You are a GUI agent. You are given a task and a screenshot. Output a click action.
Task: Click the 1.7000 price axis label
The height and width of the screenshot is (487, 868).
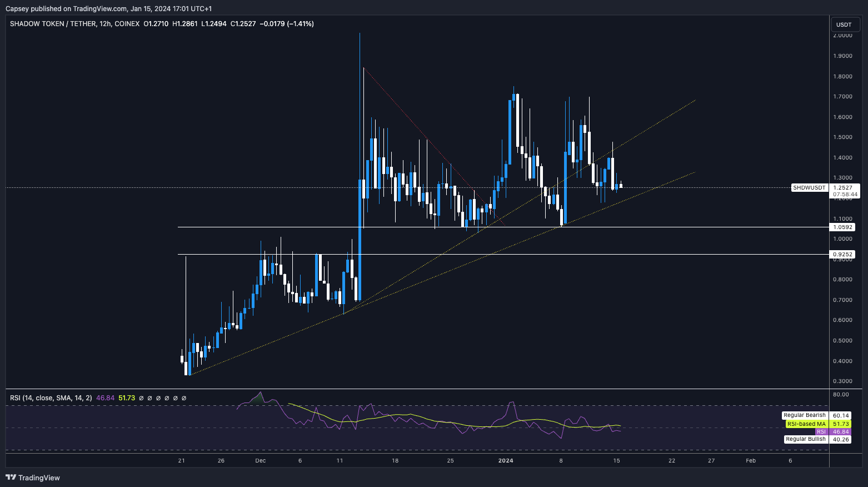click(x=843, y=97)
